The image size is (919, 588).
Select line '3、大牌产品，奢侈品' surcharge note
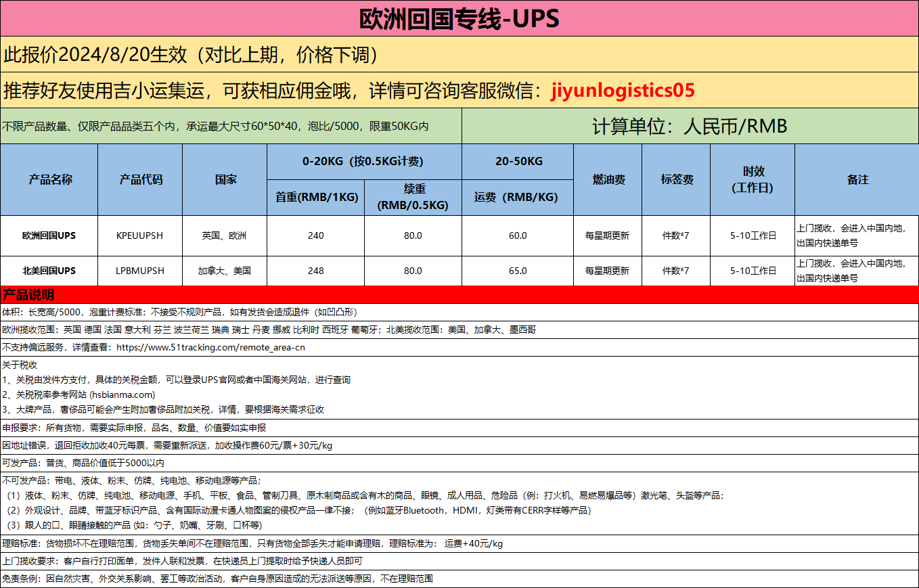tap(163, 409)
